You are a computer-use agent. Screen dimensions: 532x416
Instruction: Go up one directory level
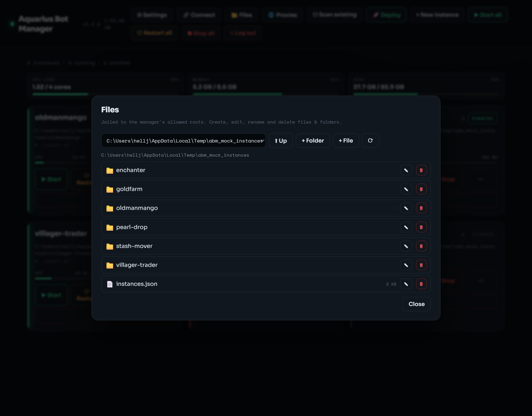click(281, 140)
